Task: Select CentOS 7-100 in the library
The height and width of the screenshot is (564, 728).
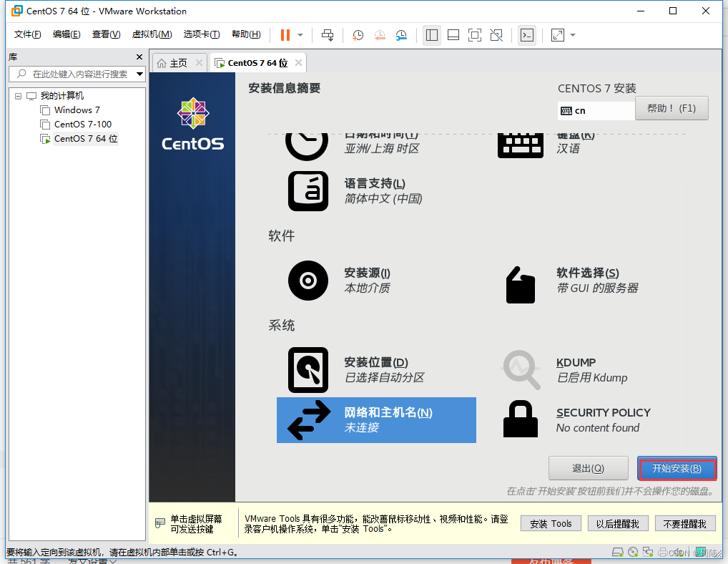Action: tap(83, 125)
